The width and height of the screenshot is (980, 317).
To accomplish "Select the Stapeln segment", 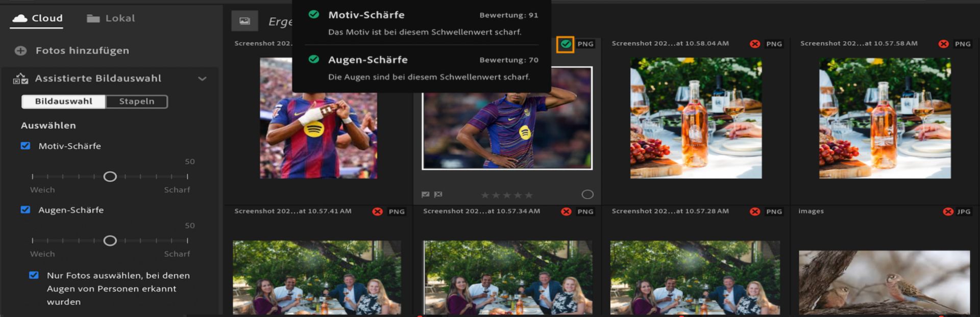I will pos(137,101).
